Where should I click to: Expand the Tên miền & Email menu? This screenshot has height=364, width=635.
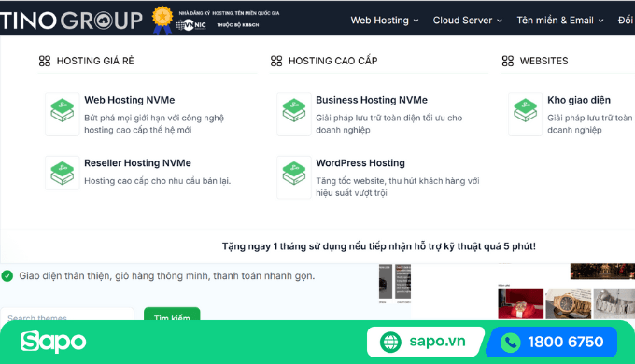[560, 21]
